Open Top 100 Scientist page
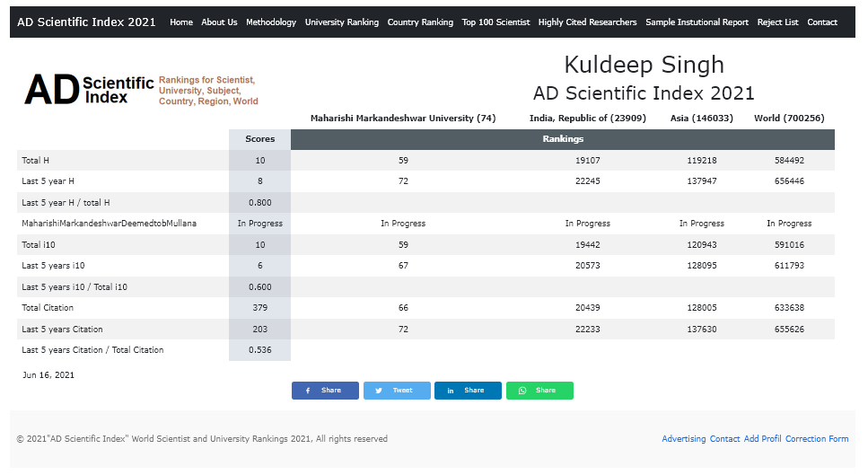This screenshot has height=475, width=868. (x=495, y=22)
